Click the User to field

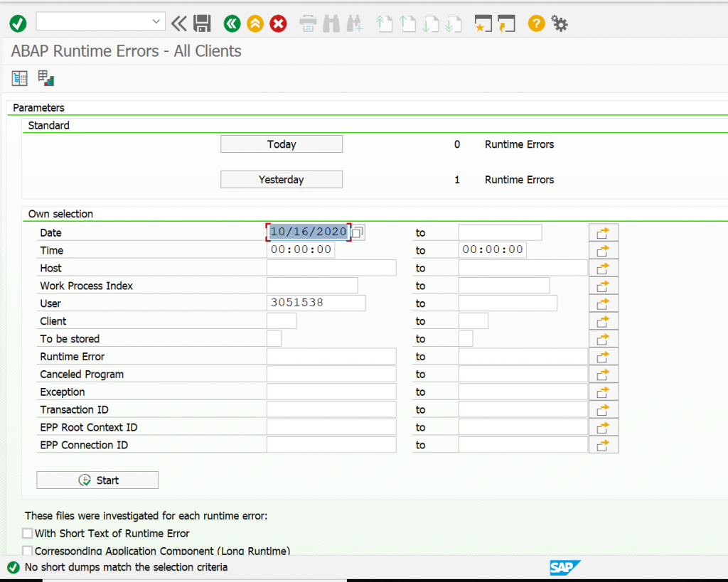coord(508,303)
